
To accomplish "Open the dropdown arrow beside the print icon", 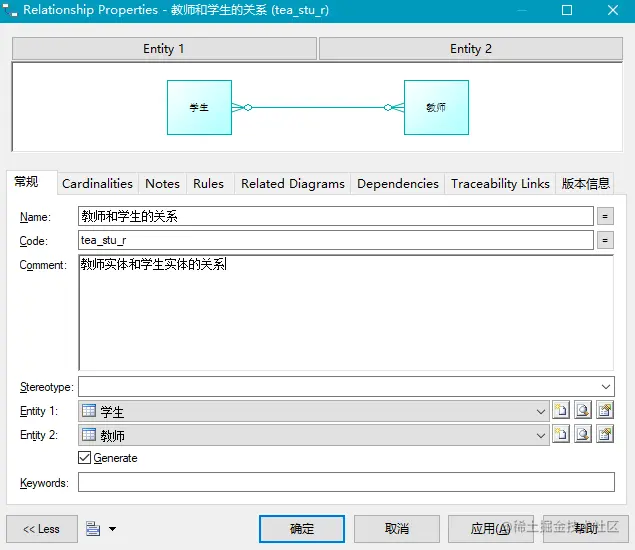I will tap(113, 529).
